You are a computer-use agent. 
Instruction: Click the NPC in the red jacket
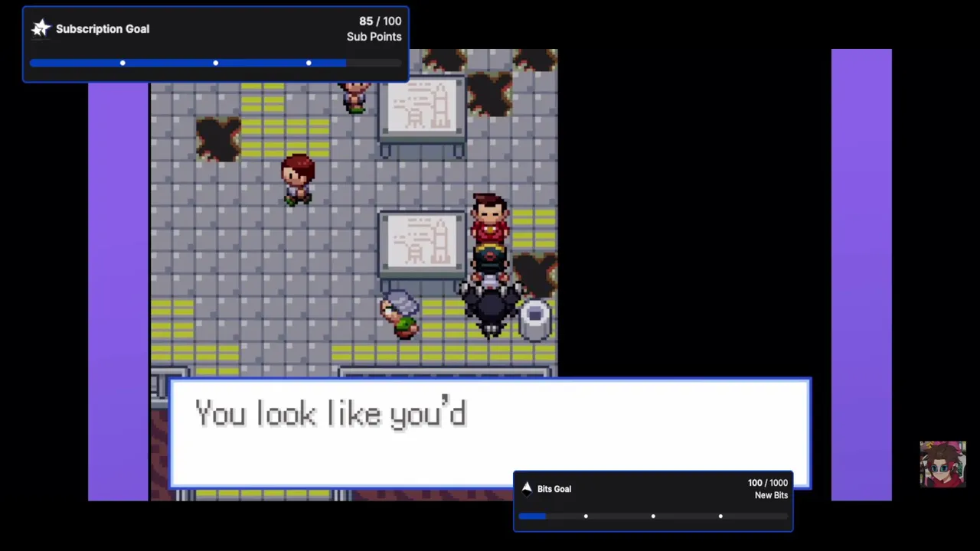[490, 219]
